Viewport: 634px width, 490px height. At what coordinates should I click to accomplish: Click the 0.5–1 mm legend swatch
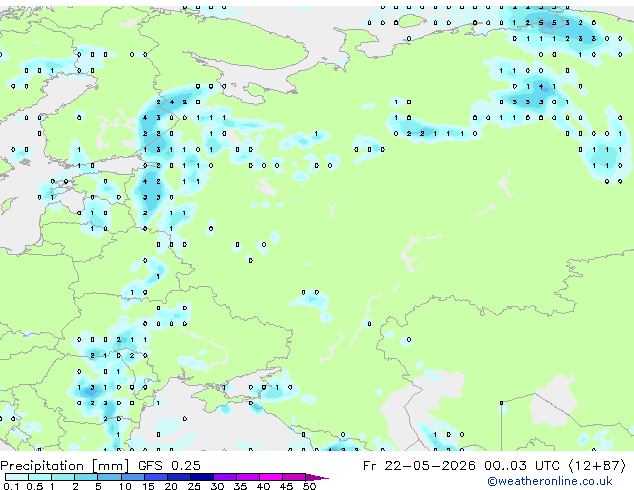40,477
